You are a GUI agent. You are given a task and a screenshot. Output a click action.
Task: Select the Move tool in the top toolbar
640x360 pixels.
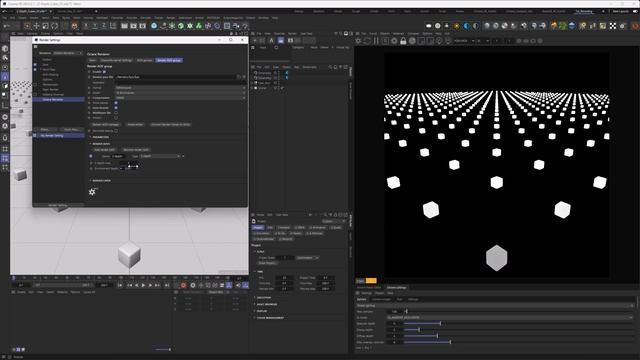(x=36, y=26)
